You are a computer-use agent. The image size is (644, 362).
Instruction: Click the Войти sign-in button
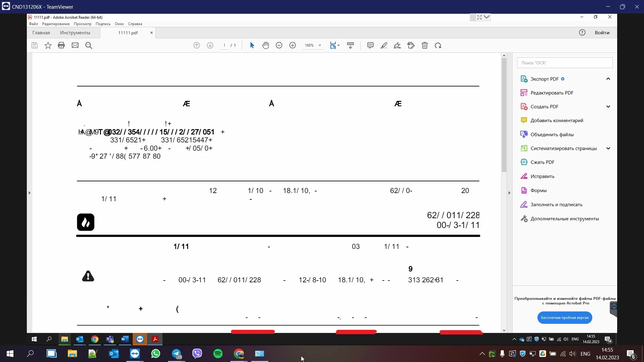coord(602,33)
